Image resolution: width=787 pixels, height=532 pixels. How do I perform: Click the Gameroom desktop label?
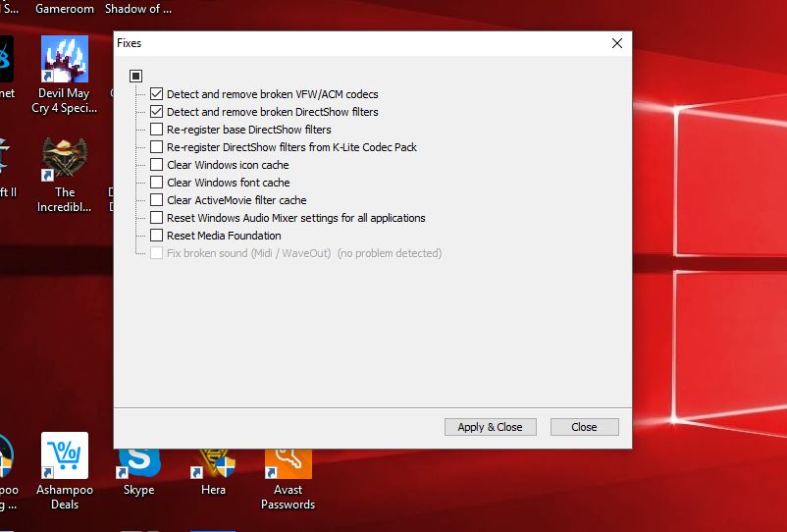[64, 9]
